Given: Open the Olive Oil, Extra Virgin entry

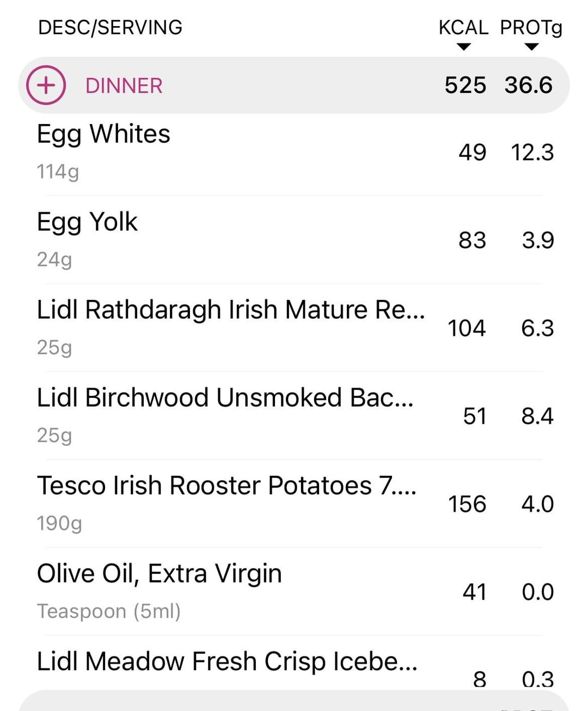Looking at the screenshot, I should tap(160, 574).
